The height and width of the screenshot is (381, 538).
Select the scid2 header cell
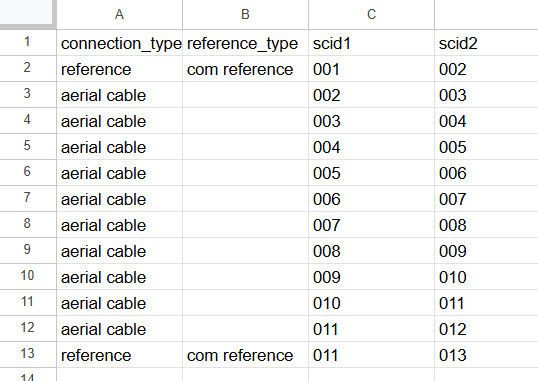486,43
